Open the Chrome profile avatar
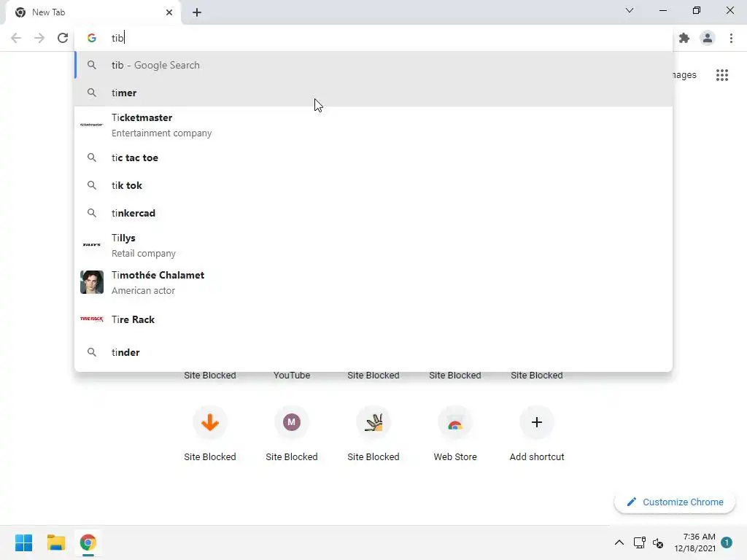 [708, 38]
